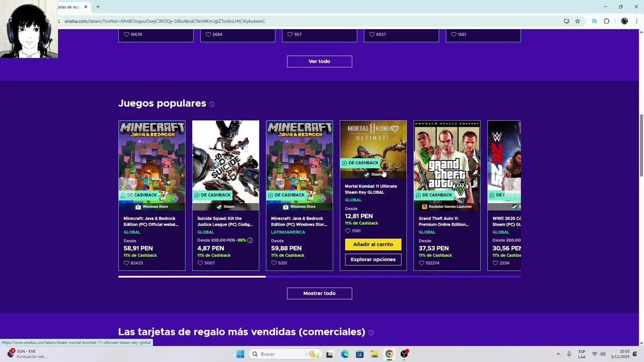Show hidden tray icons chevron
The width and height of the screenshot is (644, 362).
click(x=558, y=354)
